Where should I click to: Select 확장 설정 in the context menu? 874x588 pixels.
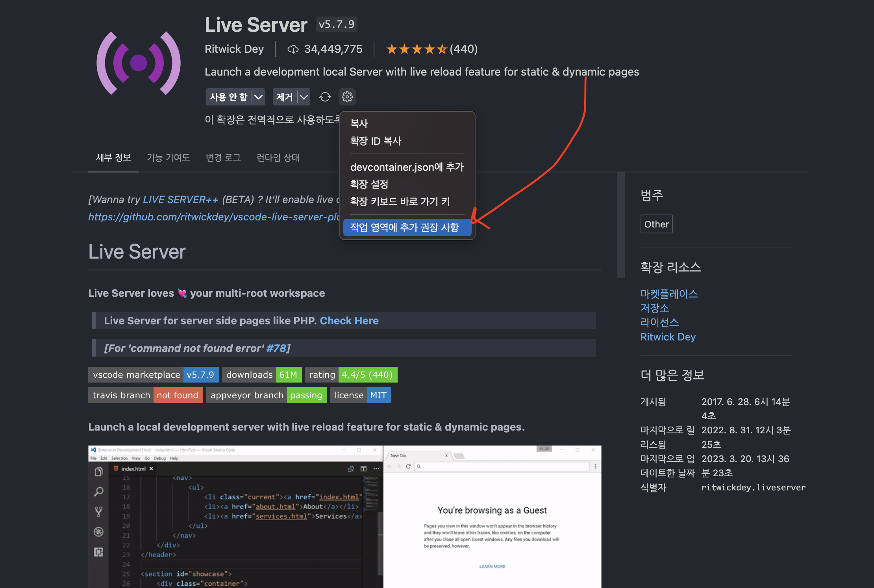point(369,184)
